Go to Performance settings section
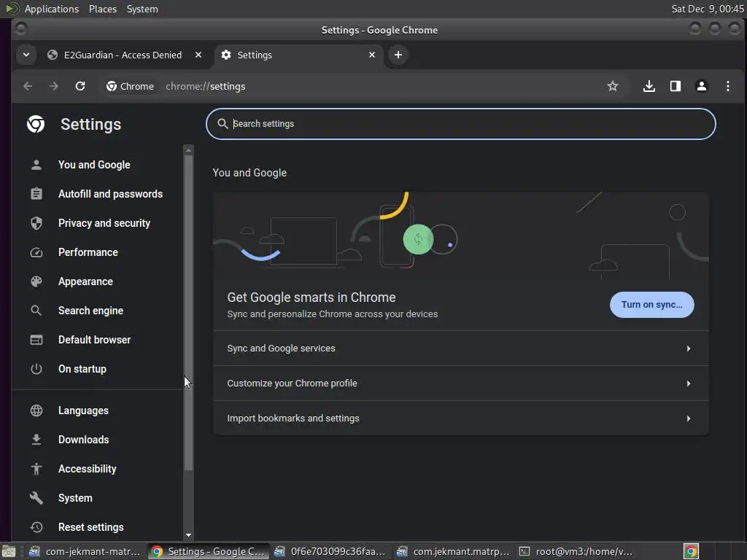 (88, 252)
